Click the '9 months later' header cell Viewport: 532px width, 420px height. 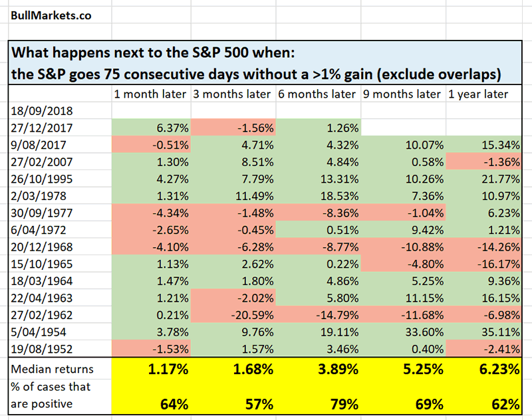pyautogui.click(x=402, y=94)
